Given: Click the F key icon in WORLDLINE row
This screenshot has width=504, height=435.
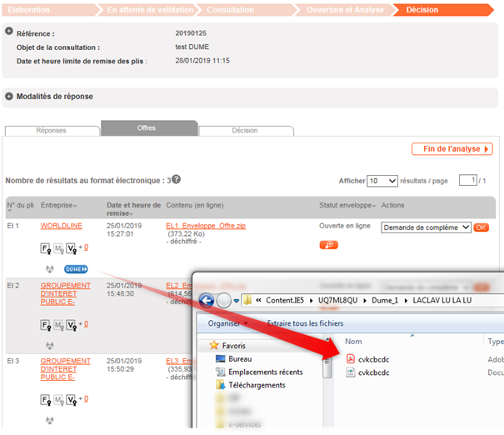Looking at the screenshot, I should tap(45, 247).
